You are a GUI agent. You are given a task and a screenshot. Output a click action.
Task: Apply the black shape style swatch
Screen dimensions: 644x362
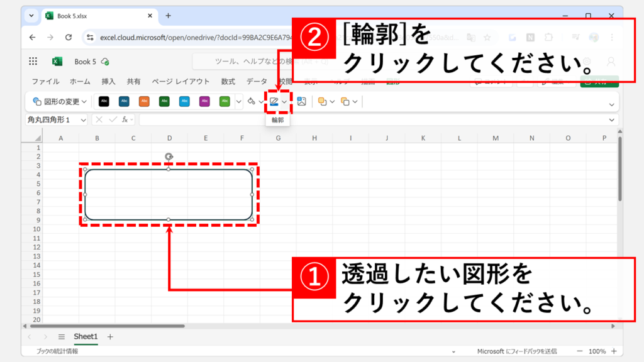[x=104, y=101]
